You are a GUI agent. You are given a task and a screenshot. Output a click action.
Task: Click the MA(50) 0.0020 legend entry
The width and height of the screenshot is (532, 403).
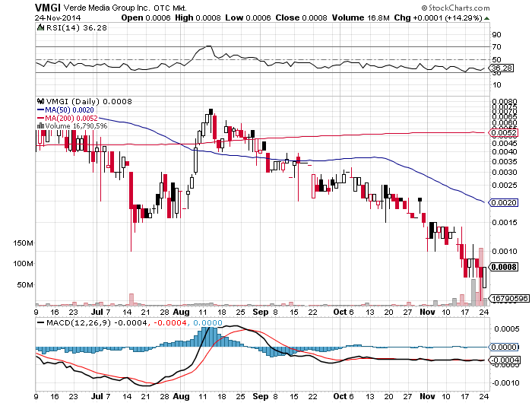coord(65,109)
